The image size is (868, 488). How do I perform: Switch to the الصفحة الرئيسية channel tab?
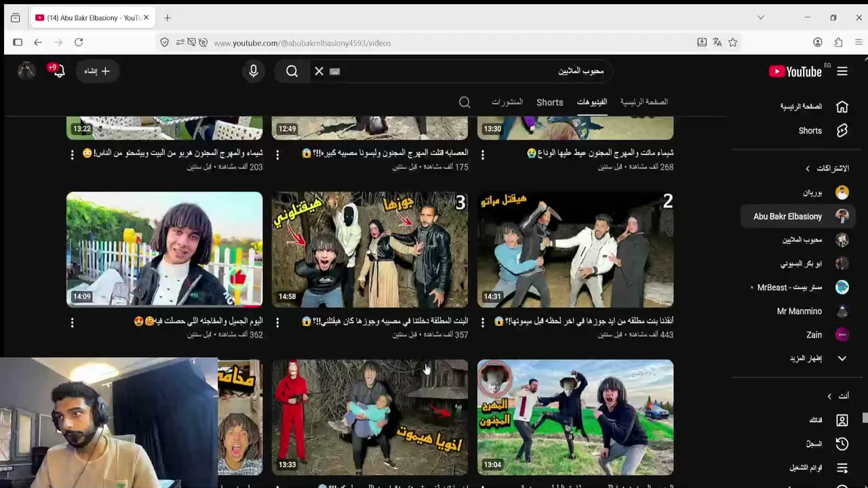[644, 102]
